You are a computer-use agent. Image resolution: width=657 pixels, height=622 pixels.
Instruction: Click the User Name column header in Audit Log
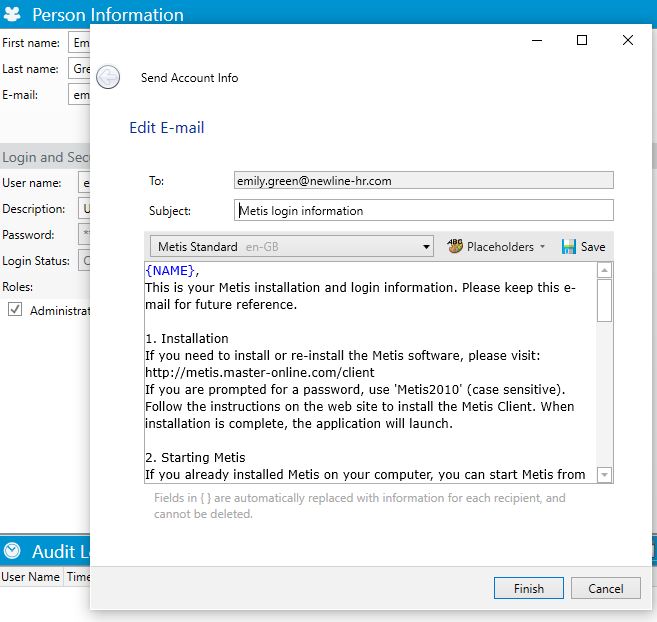click(x=31, y=577)
